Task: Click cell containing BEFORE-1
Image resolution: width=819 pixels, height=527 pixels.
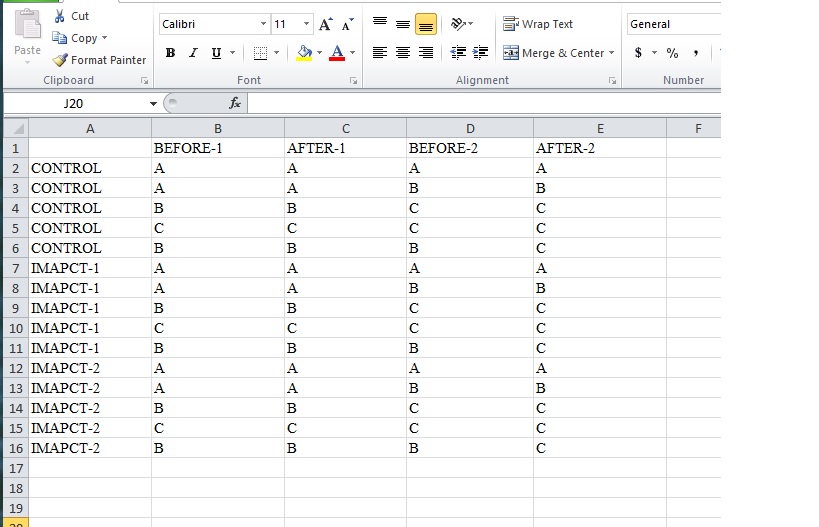Action: 218,148
